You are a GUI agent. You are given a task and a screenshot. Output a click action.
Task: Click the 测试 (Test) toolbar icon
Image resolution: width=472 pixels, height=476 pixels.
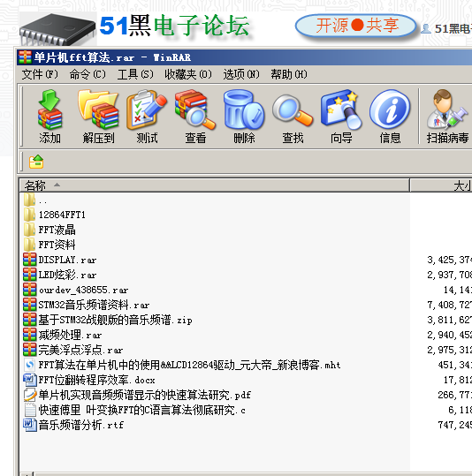147,110
